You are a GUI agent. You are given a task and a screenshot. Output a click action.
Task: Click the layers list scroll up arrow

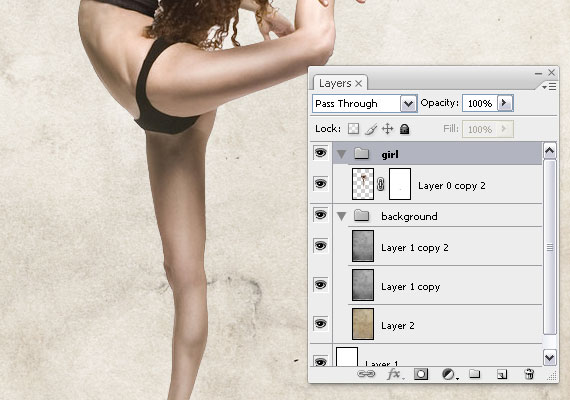pos(550,150)
